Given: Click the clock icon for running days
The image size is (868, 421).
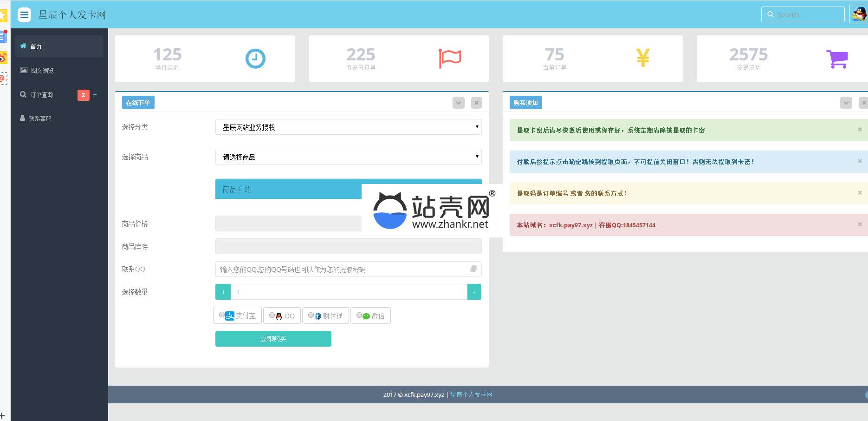Looking at the screenshot, I should [x=255, y=59].
